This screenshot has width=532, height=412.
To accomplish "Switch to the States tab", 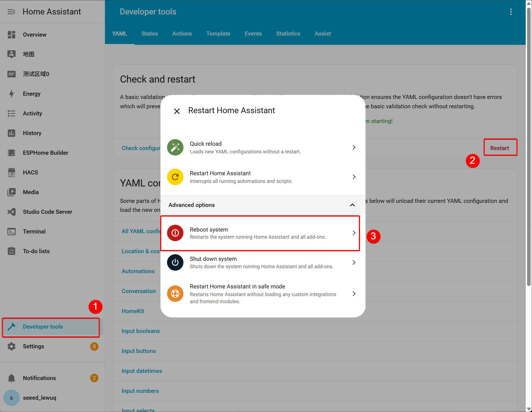I will click(x=150, y=34).
